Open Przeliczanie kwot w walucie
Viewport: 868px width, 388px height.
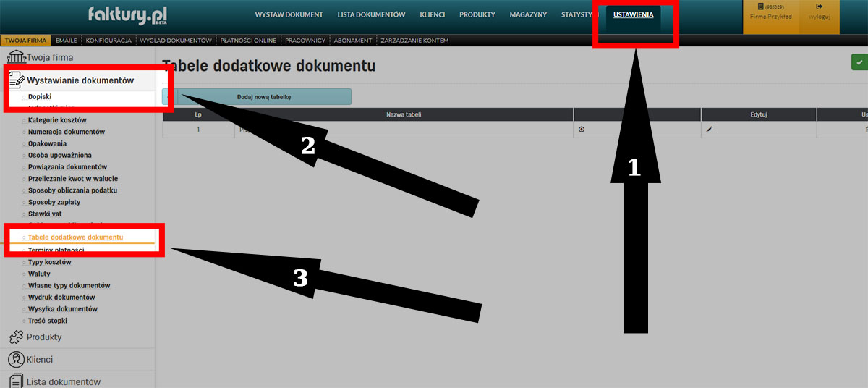click(x=73, y=178)
